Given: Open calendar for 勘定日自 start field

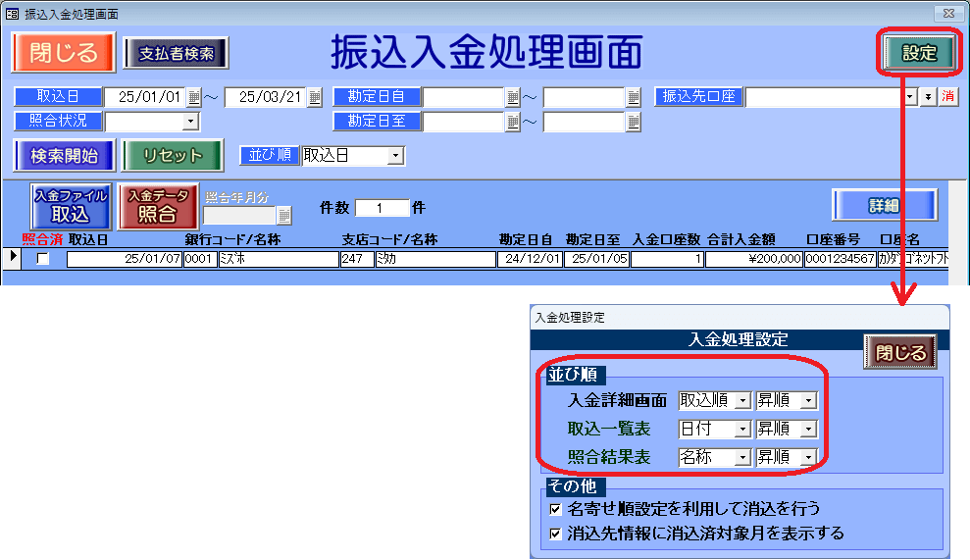Looking at the screenshot, I should tap(513, 97).
